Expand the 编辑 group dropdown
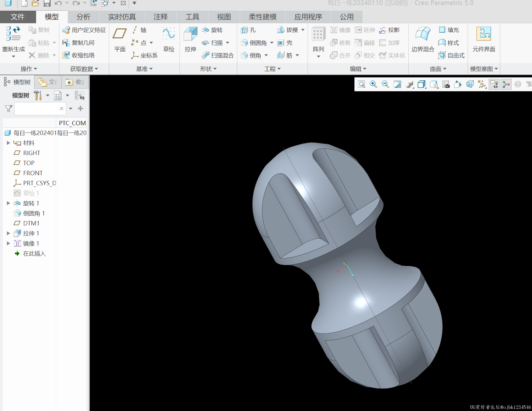532x411 pixels. 358,69
